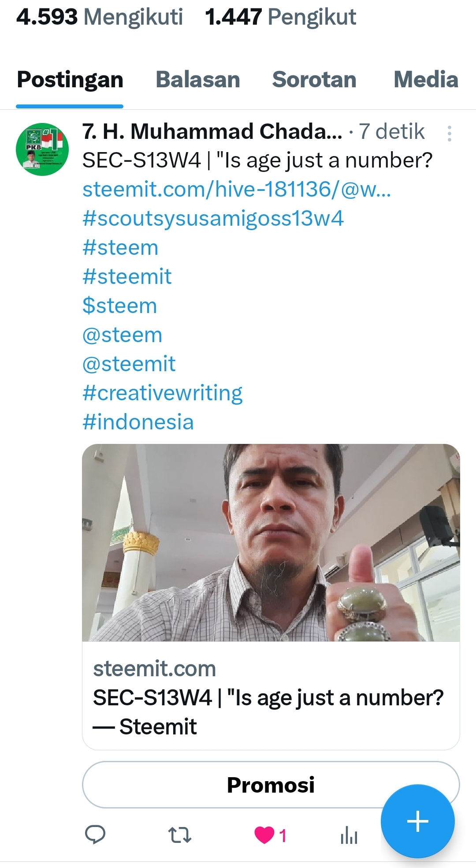Tap the retweet icon

pyautogui.click(x=180, y=834)
